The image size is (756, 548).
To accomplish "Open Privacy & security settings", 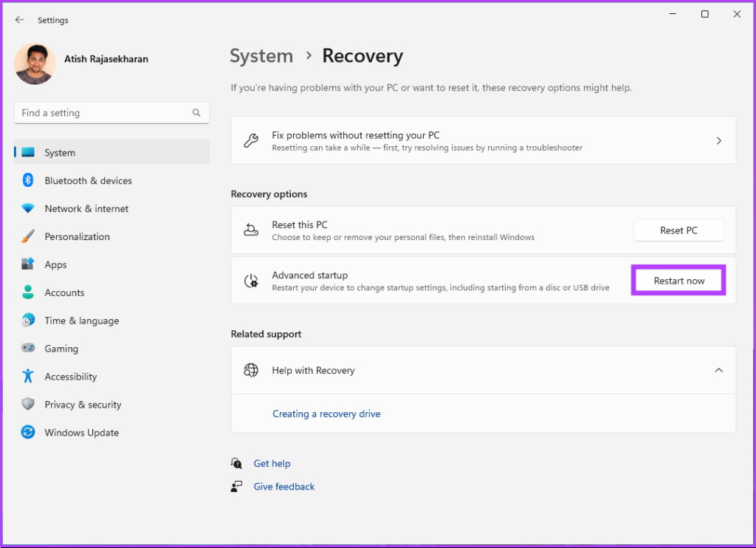I will coord(83,404).
